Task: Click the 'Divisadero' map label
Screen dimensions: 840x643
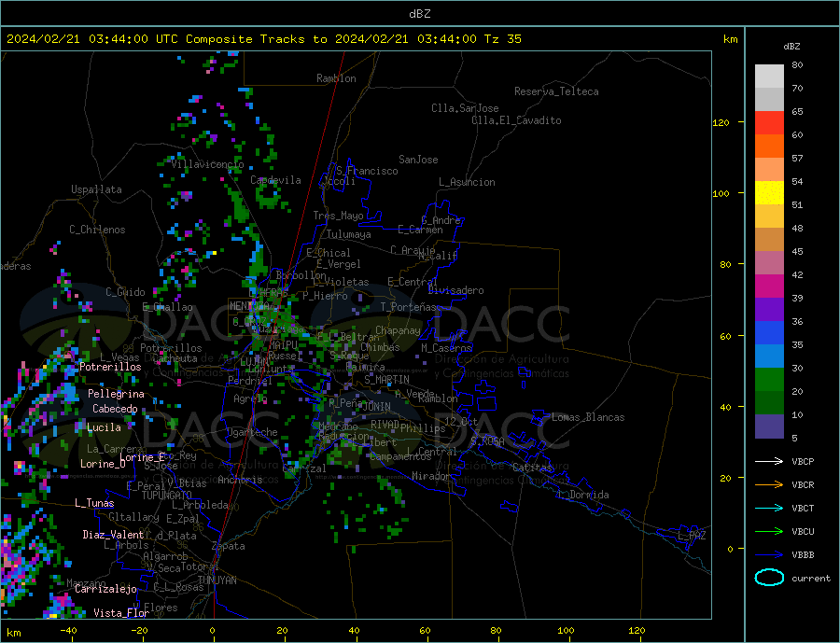Action: 455,290
